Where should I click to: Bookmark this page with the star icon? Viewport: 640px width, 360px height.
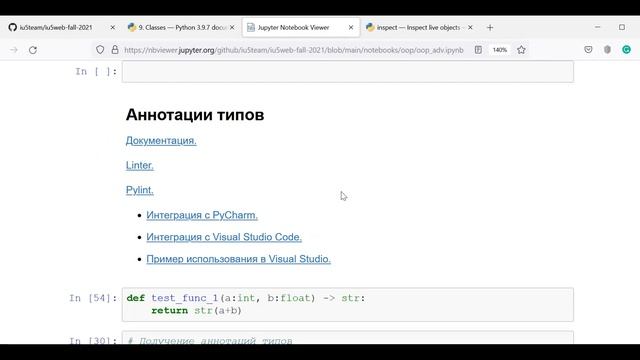[521, 50]
